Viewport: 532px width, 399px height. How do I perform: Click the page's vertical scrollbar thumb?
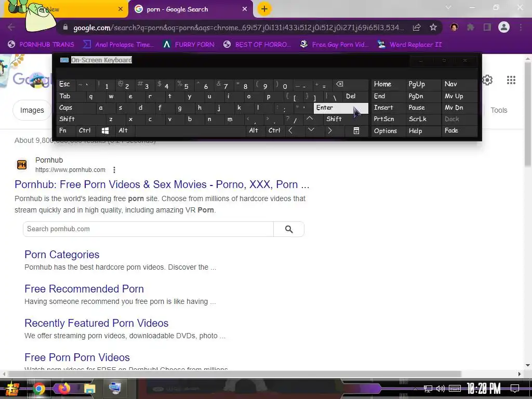click(x=528, y=114)
